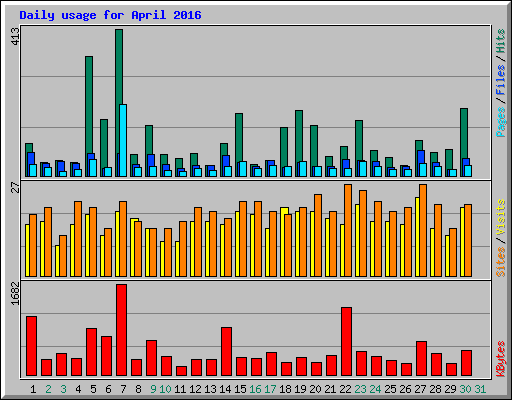
Task: Click day label 27 on x-axis
Action: tap(420, 389)
